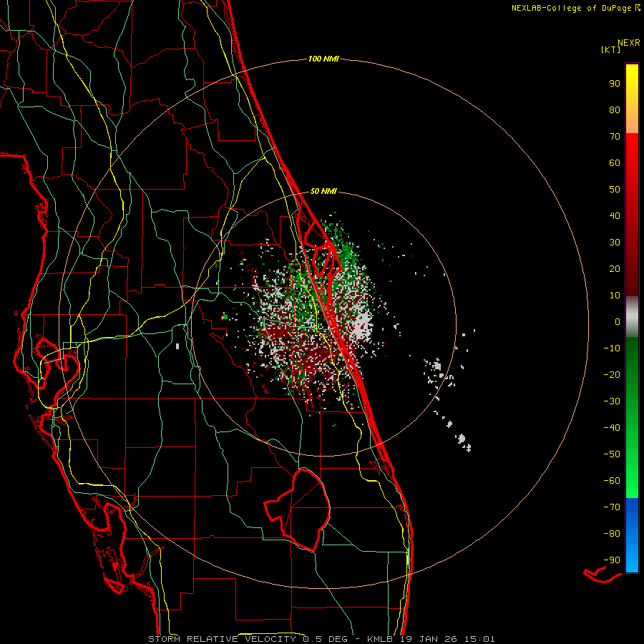Click the NEXLAB-College of DuPage title text
The width and height of the screenshot is (644, 644).
tap(571, 8)
